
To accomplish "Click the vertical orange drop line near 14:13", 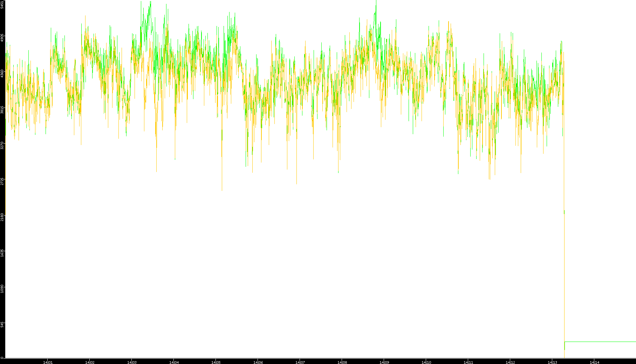I will coord(564,280).
